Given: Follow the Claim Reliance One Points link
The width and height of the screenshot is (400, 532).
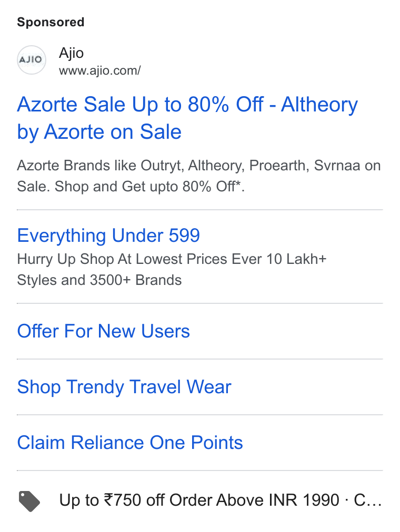Looking at the screenshot, I should coord(130,443).
